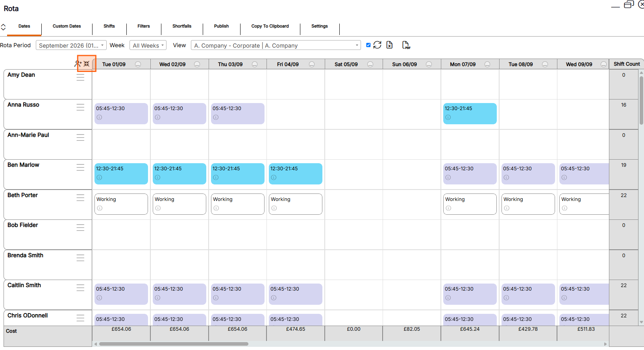Toggle the checkbox beside refresh icon
This screenshot has width=644, height=350.
pyautogui.click(x=368, y=45)
